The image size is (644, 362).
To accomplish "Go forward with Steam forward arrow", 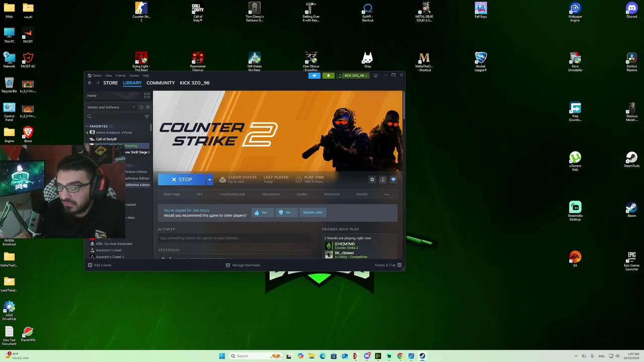I will pyautogui.click(x=98, y=83).
